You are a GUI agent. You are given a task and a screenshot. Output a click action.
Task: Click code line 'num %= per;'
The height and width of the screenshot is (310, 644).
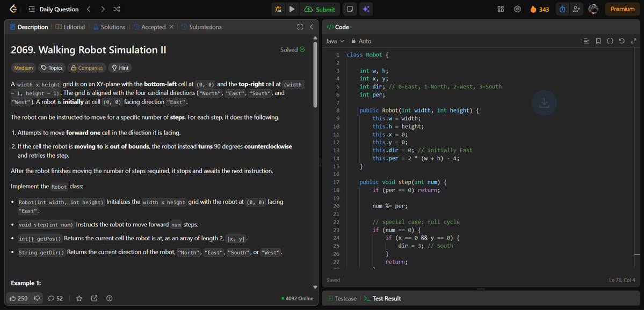click(x=390, y=206)
